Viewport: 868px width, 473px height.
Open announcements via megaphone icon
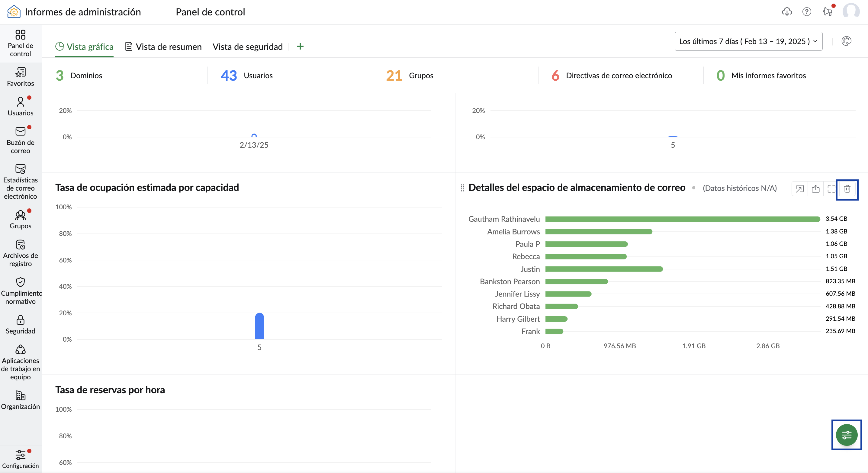(828, 12)
